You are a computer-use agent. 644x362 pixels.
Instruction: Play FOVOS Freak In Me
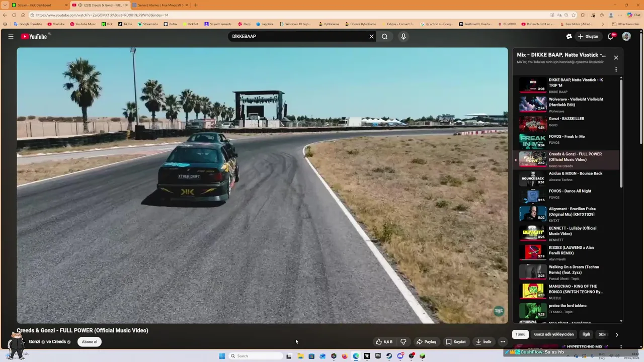(567, 141)
